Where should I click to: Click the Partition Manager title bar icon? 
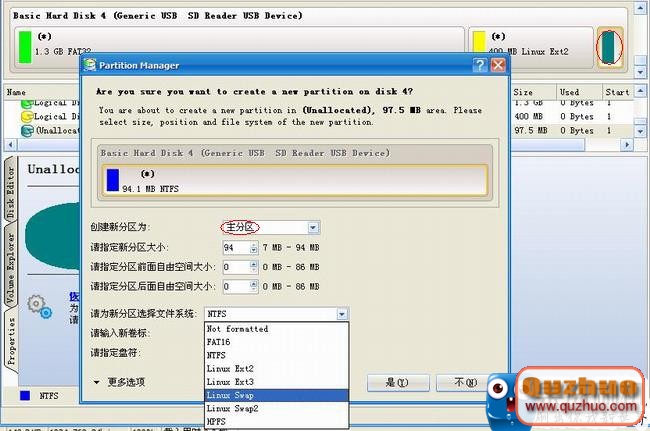pyautogui.click(x=90, y=65)
